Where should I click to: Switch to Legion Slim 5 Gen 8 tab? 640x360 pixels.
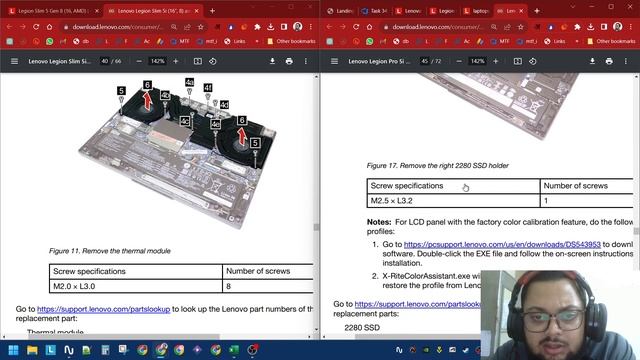coord(53,11)
